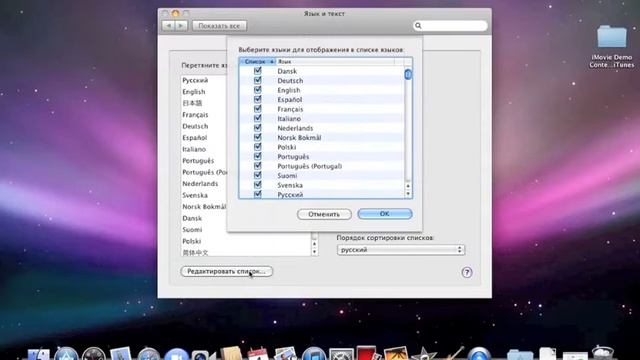The height and width of the screenshot is (360, 640).
Task: Toggle the Norsk Bokmål checkbox
Action: [258, 137]
